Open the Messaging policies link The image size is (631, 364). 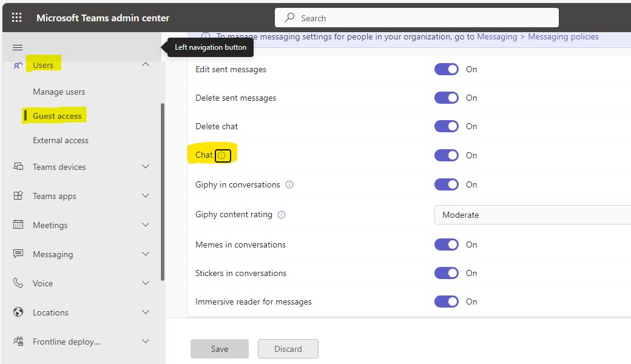[x=563, y=36]
